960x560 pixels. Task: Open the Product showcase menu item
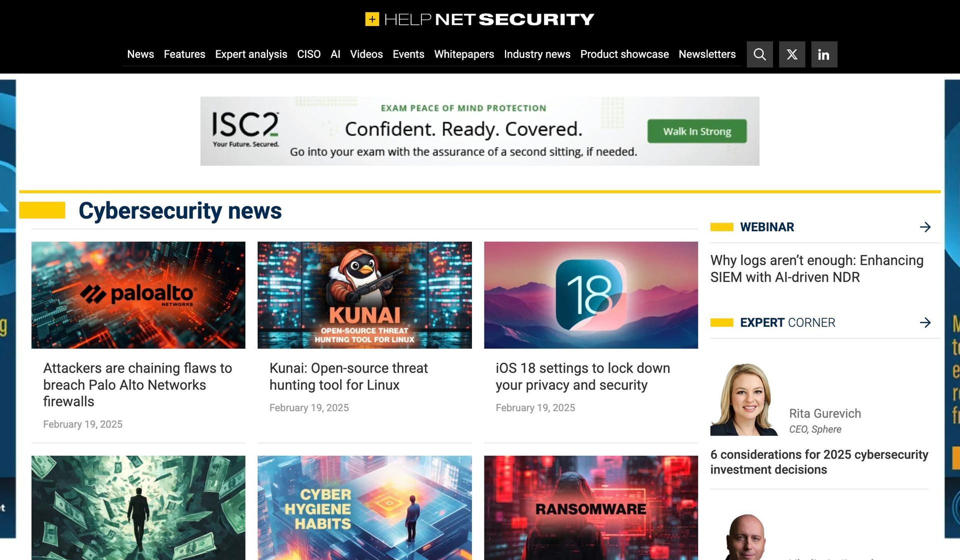pyautogui.click(x=624, y=54)
